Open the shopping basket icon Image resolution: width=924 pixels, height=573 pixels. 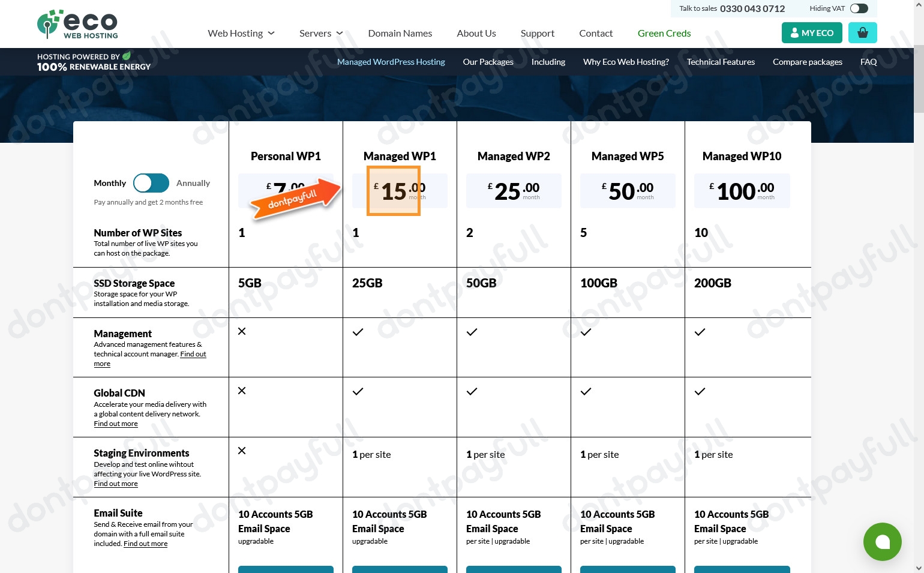862,33
